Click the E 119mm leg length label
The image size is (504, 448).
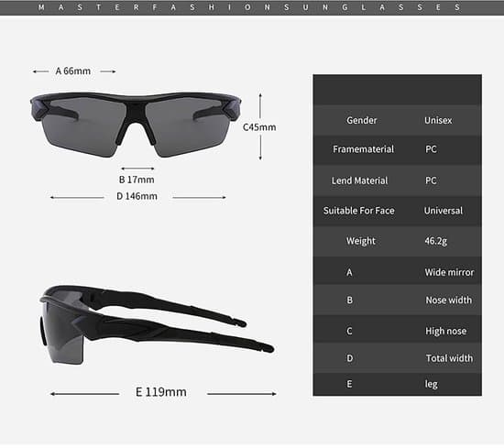[161, 392]
